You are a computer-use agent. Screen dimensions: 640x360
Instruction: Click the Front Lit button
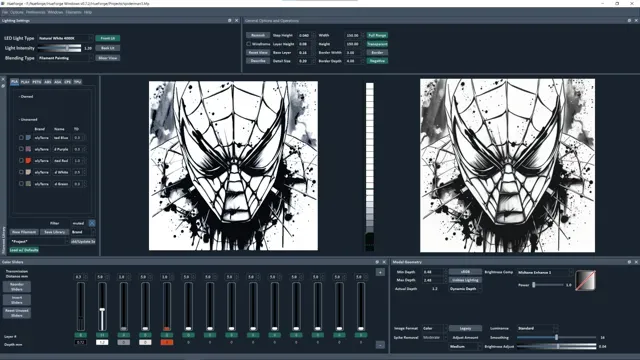(108, 38)
